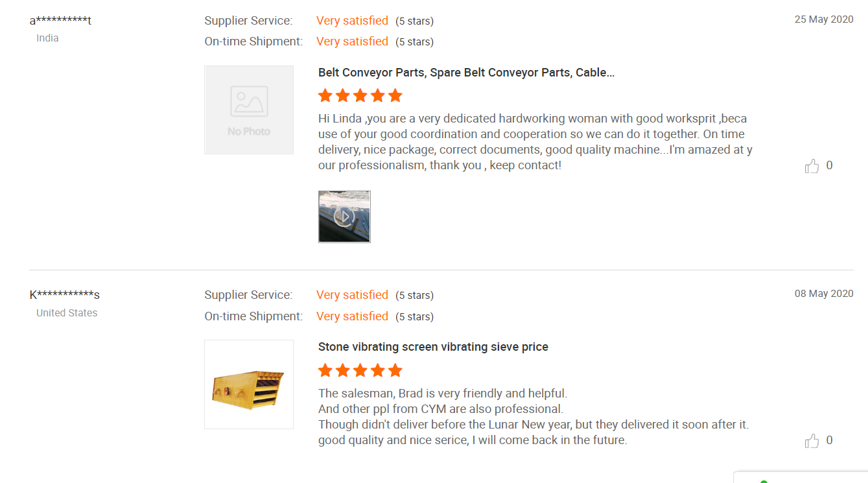Click reviewer name K***********s
This screenshot has height=483, width=868.
pyautogui.click(x=65, y=295)
